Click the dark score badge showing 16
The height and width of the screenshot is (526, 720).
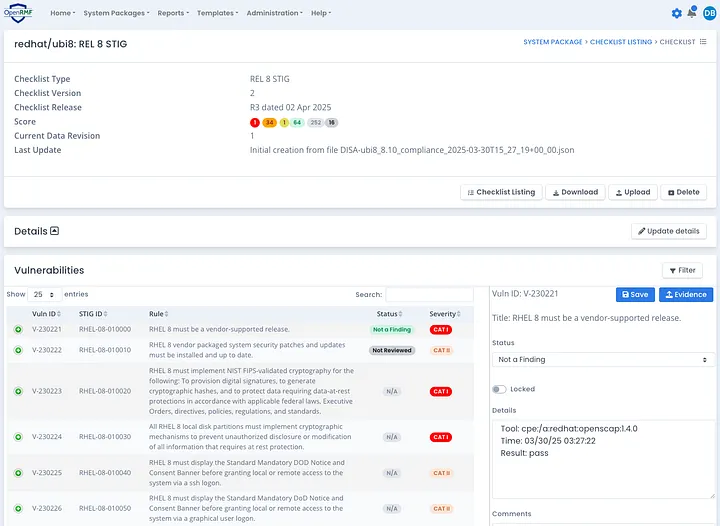point(332,123)
